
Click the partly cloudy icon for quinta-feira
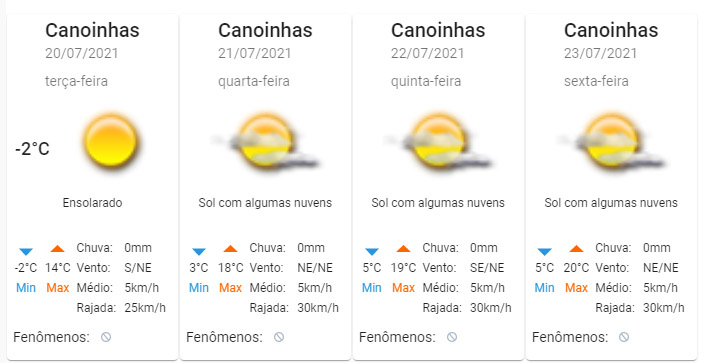tap(438, 142)
